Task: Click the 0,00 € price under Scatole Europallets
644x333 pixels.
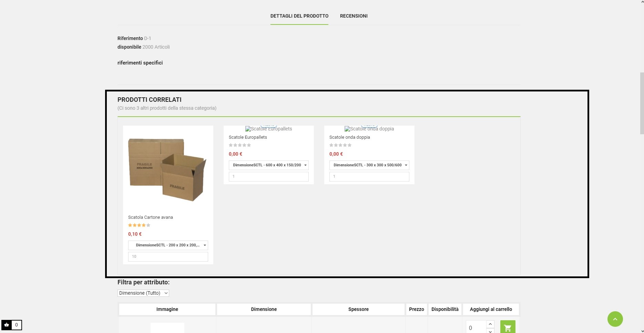Action: pos(236,154)
